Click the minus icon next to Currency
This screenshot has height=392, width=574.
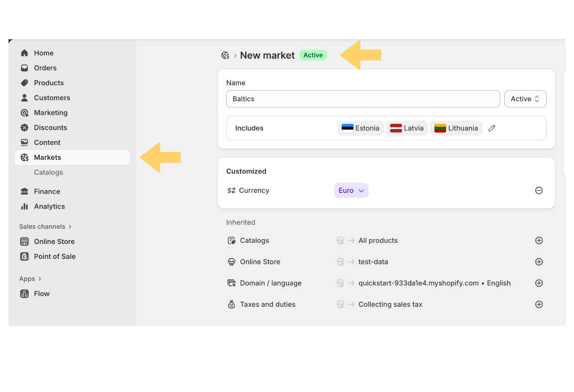(539, 191)
